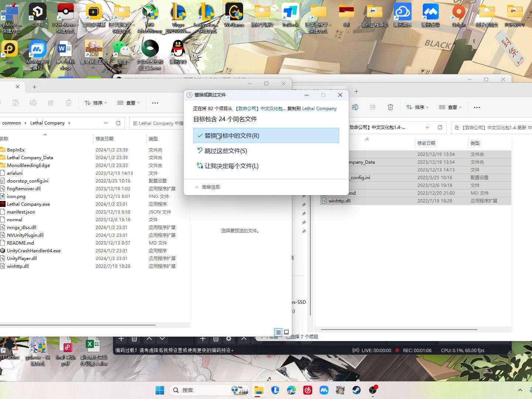Screen dimensions: 532x399
Task: Open PKHeX.exe desktop shortcut
Action: [x=65, y=18]
